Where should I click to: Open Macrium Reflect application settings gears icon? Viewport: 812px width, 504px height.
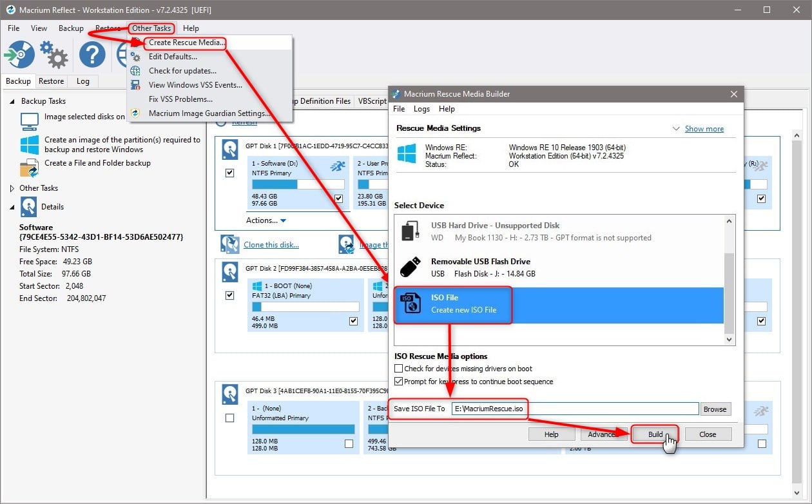pyautogui.click(x=54, y=54)
